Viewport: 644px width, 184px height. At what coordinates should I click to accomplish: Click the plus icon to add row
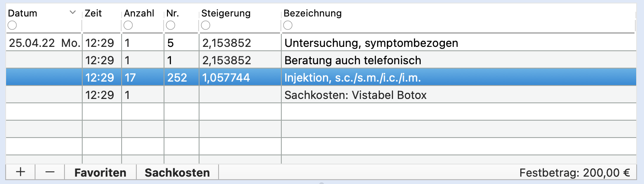point(20,172)
